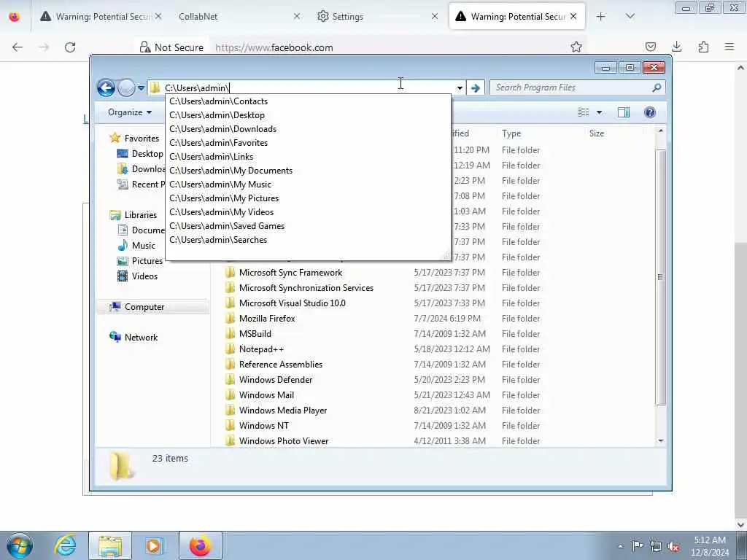Click the Type column header
Image resolution: width=747 pixels, height=560 pixels.
(511, 134)
